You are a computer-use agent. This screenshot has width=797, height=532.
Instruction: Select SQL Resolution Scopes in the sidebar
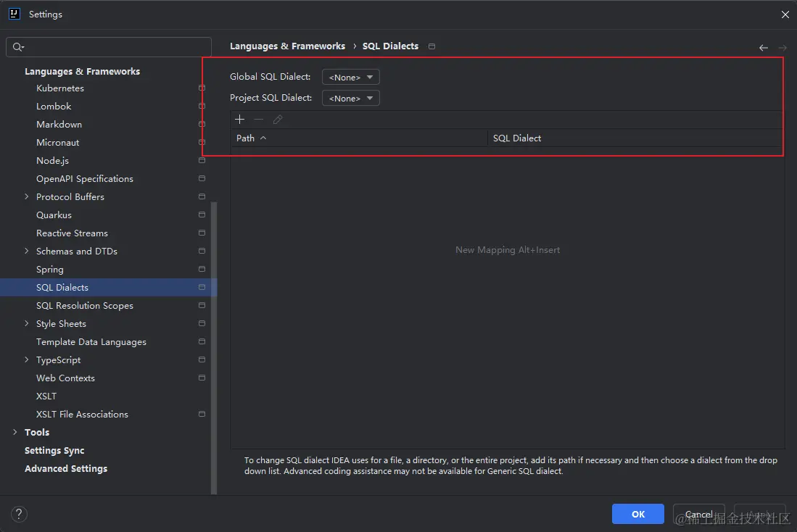[x=84, y=305]
